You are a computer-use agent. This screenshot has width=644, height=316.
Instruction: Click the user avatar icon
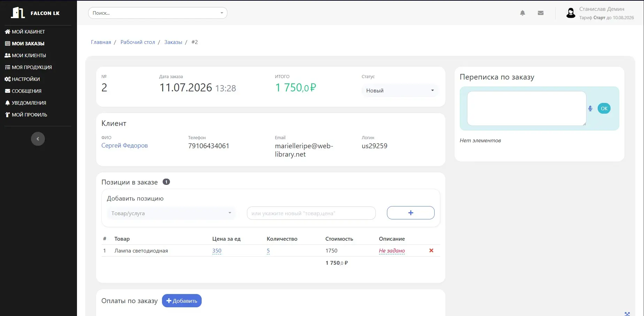pos(571,13)
